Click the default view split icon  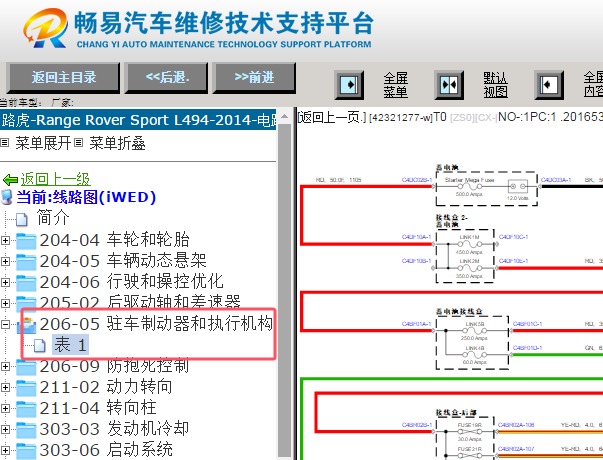tap(449, 85)
